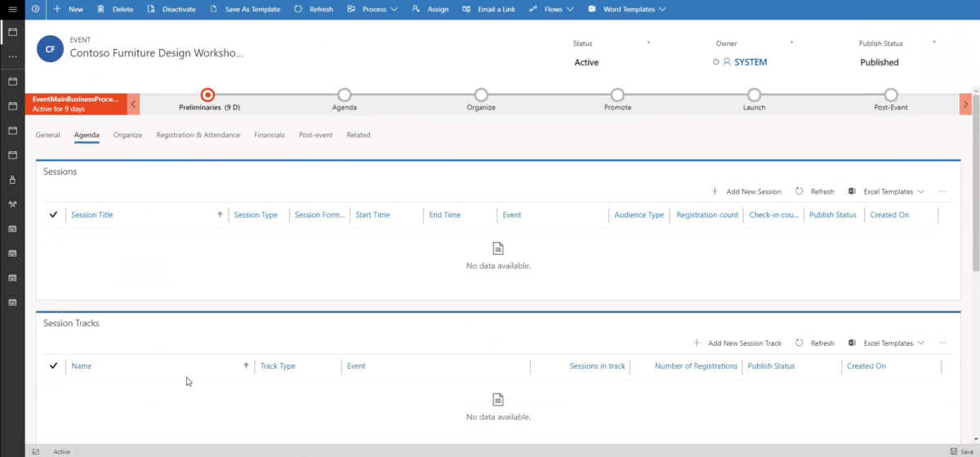Delete the event record

point(115,9)
